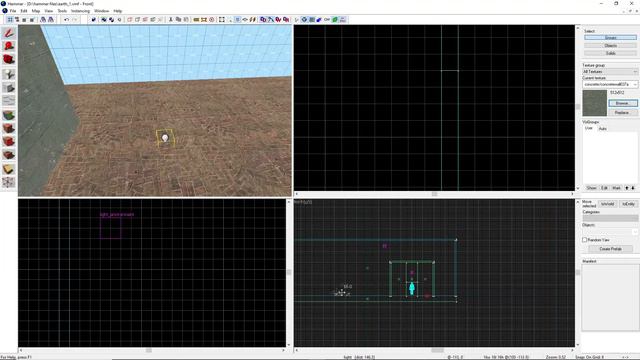Click the toEntity button
Viewport: 640px width, 360px height.
point(629,204)
